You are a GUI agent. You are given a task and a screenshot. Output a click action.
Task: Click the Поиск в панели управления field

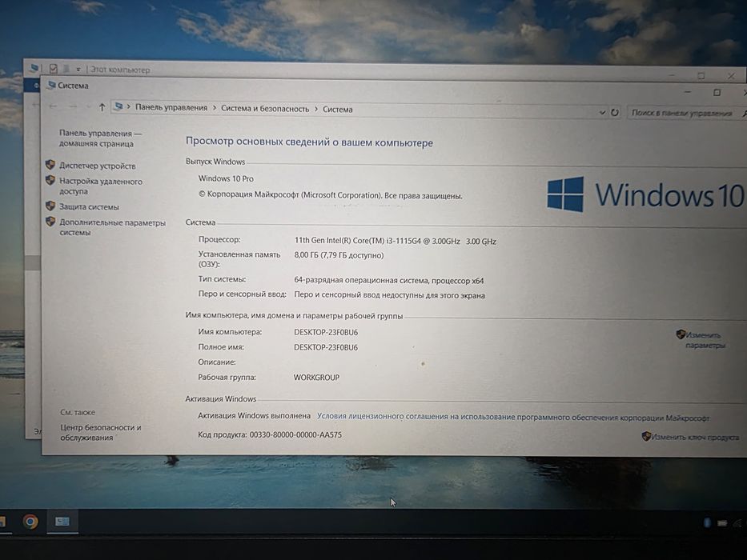[685, 114]
